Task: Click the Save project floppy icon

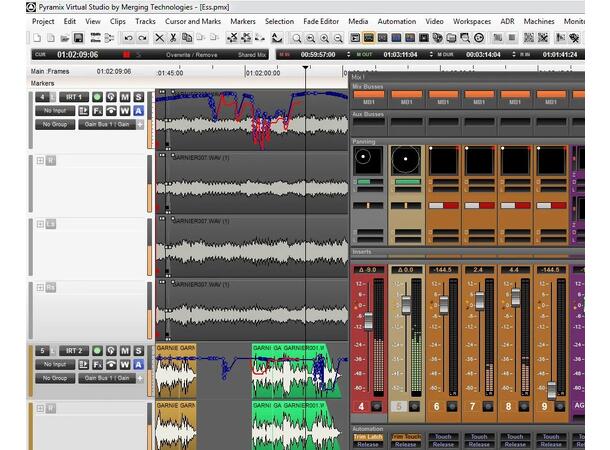Action: click(x=78, y=38)
